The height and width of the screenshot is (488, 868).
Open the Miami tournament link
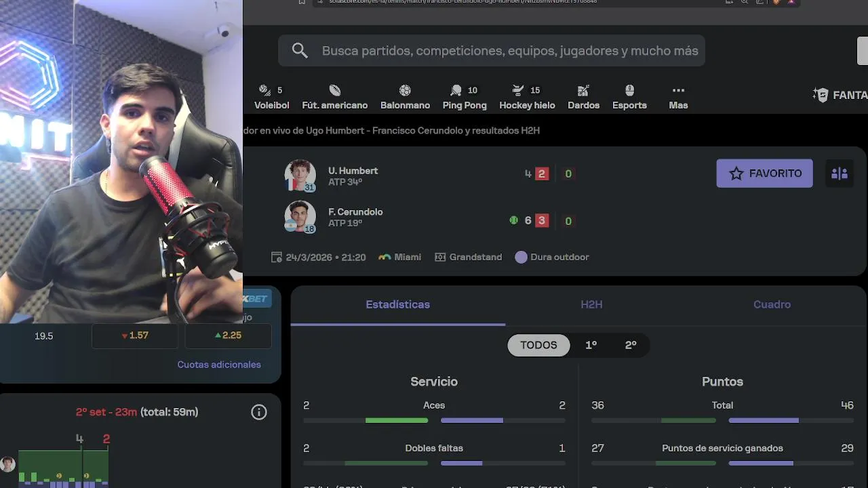tap(399, 258)
